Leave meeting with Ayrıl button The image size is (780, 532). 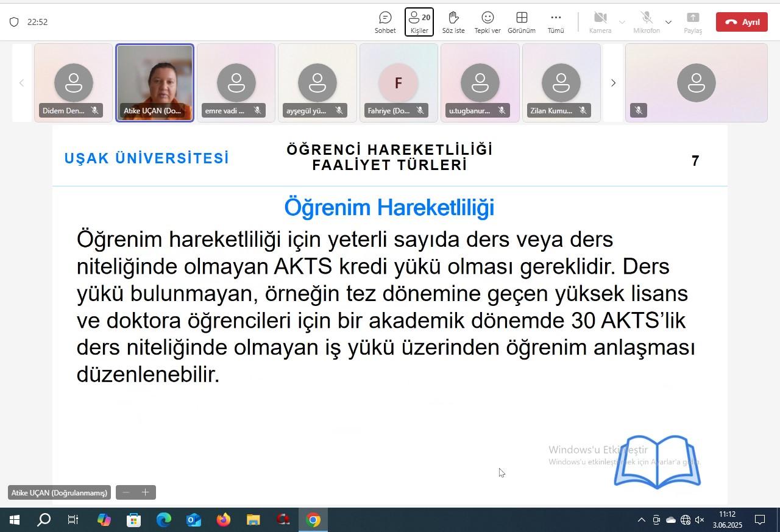coord(742,22)
